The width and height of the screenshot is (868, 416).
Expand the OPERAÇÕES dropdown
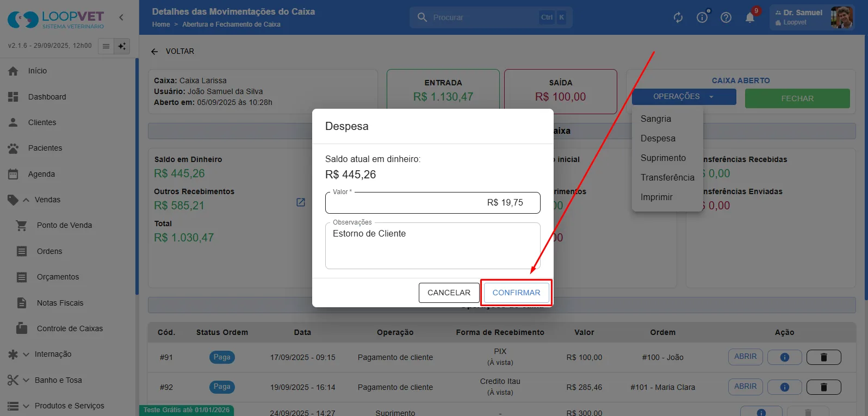684,97
